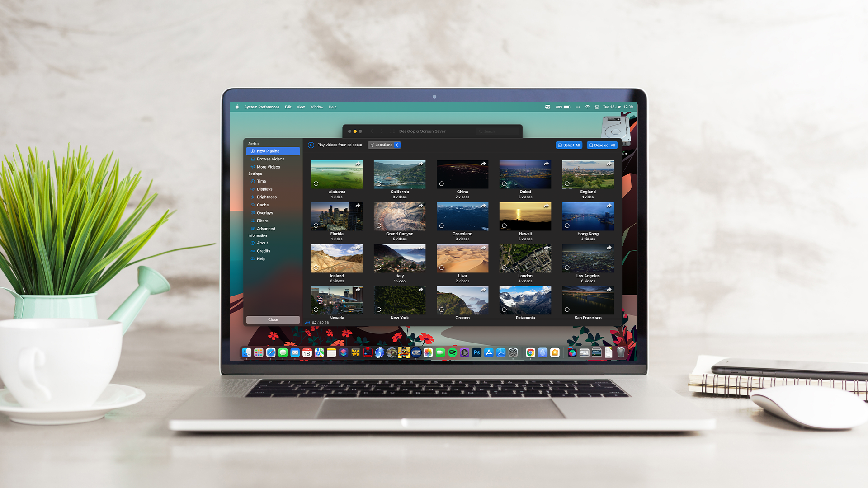The width and height of the screenshot is (868, 488).
Task: Expand the Browse Videos section
Action: click(x=271, y=159)
